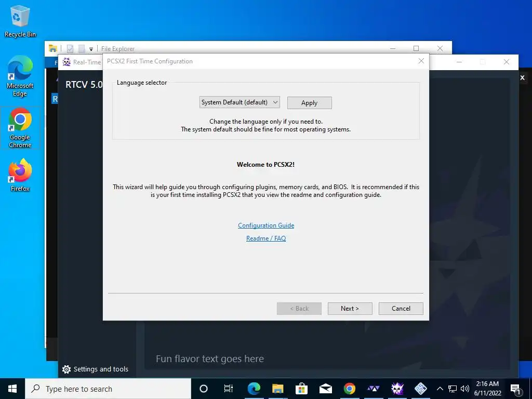Open Microsoft Store from the taskbar
Image resolution: width=532 pixels, height=399 pixels.
[301, 389]
